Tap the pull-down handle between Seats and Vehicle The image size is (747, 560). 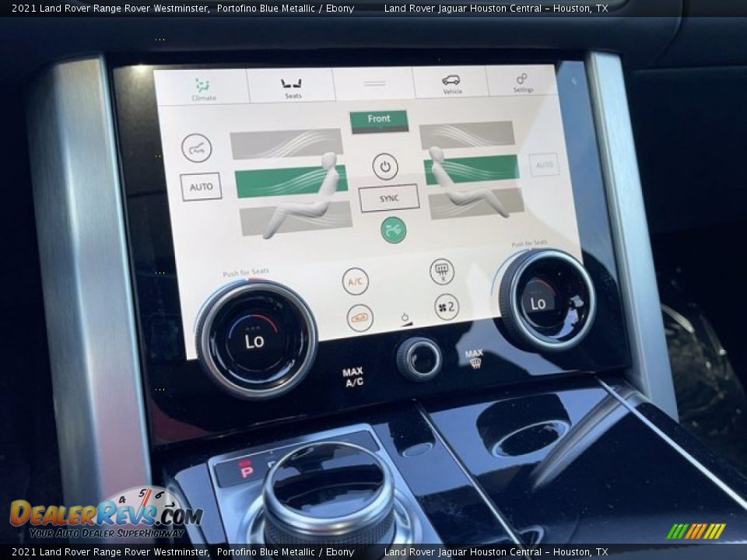pyautogui.click(x=374, y=83)
